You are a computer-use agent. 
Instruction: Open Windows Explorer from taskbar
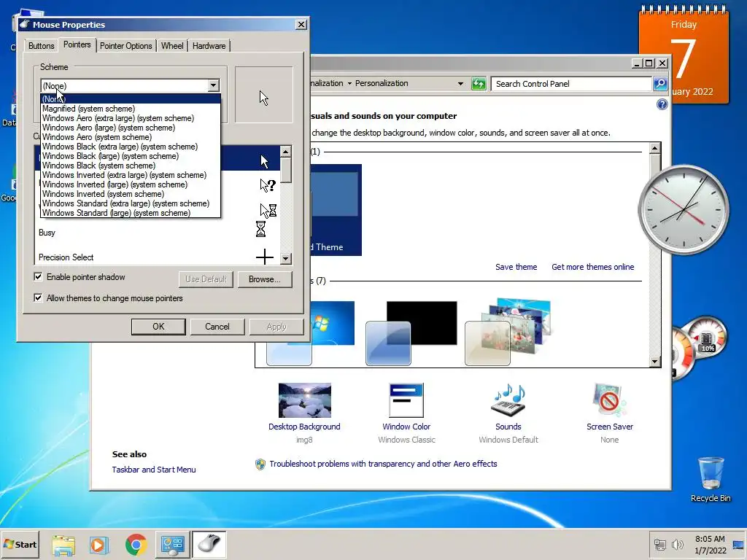pyautogui.click(x=63, y=545)
